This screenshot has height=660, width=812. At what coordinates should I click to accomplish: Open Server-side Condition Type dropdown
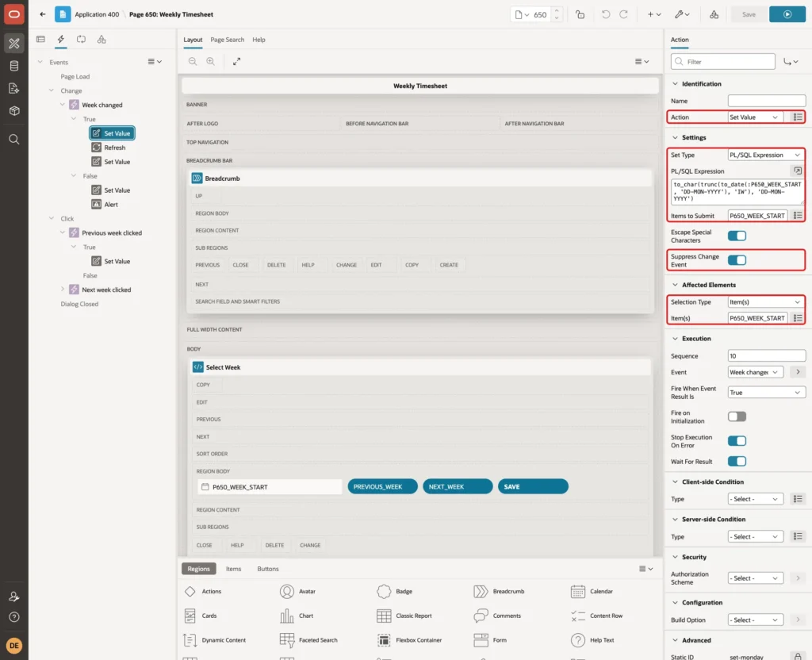pos(755,537)
